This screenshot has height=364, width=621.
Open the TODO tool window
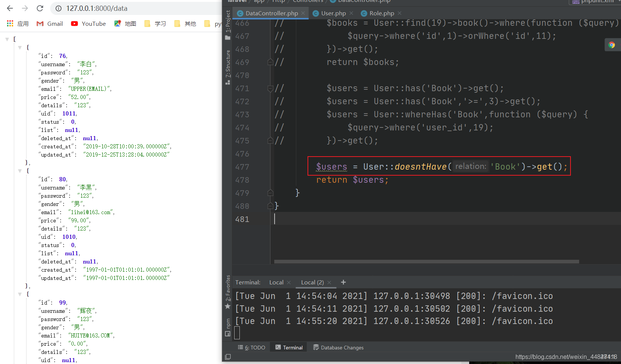(251, 348)
